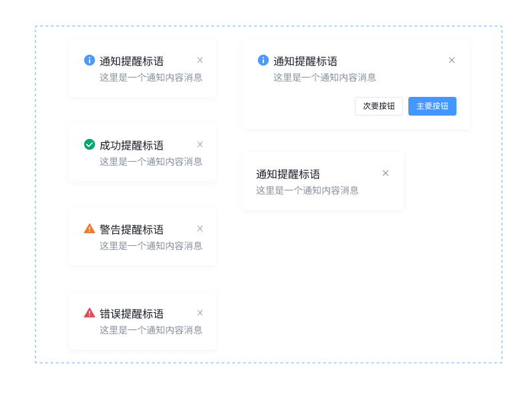This screenshot has width=532, height=415.
Task: Click the message text under 错误提醒标语
Action: [151, 329]
